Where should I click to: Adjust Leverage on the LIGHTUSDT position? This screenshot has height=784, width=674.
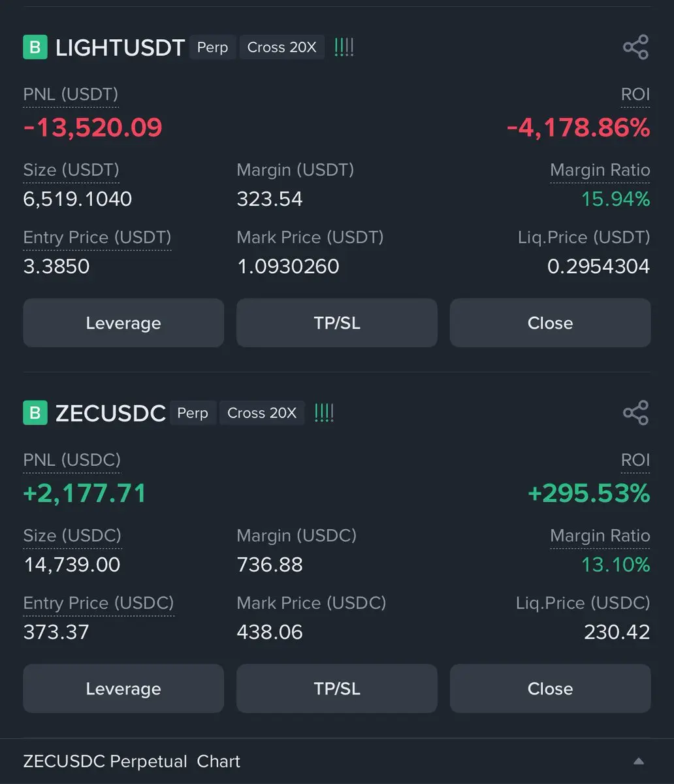coord(123,323)
